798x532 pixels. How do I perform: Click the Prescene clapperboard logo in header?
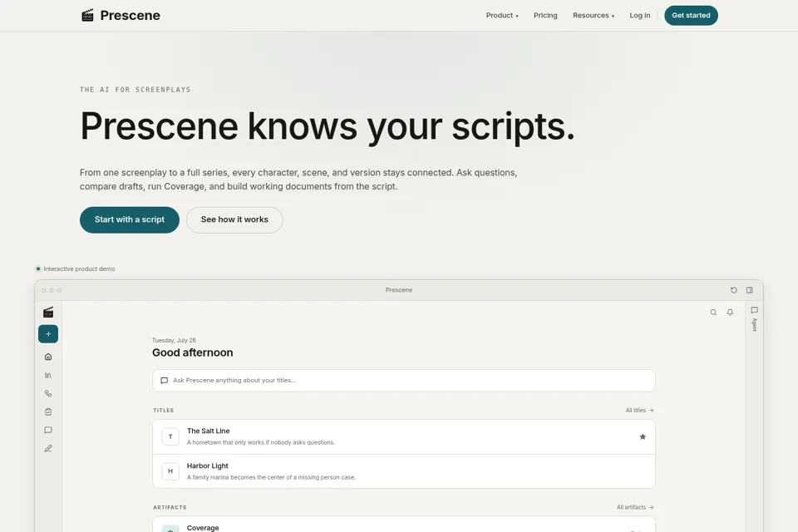tap(87, 15)
